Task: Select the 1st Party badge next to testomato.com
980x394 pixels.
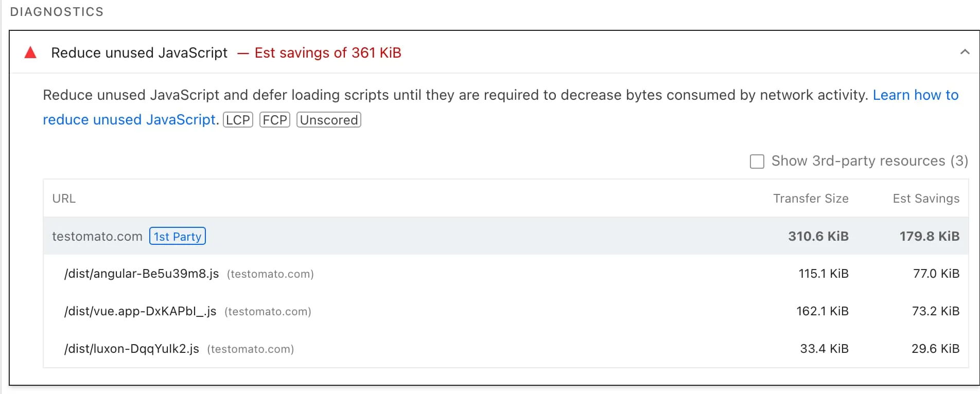Action: point(177,236)
